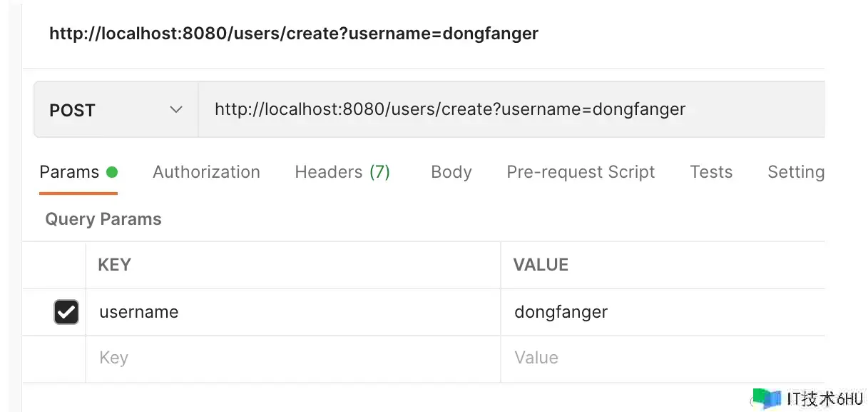
Task: Switch to the Tests tab
Action: click(711, 172)
